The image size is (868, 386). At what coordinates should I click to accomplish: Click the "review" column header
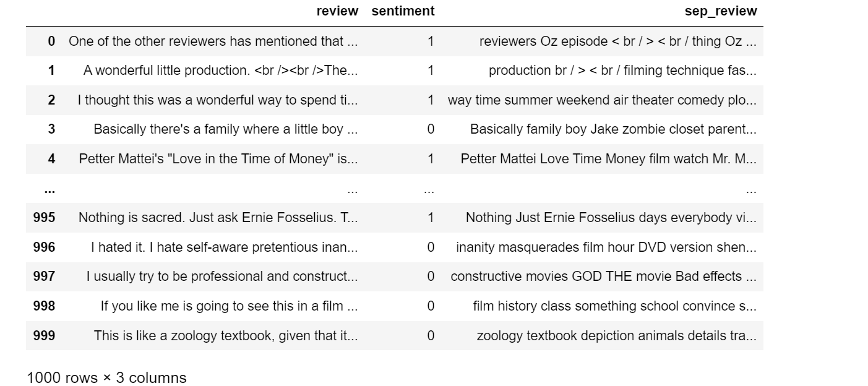pos(337,11)
